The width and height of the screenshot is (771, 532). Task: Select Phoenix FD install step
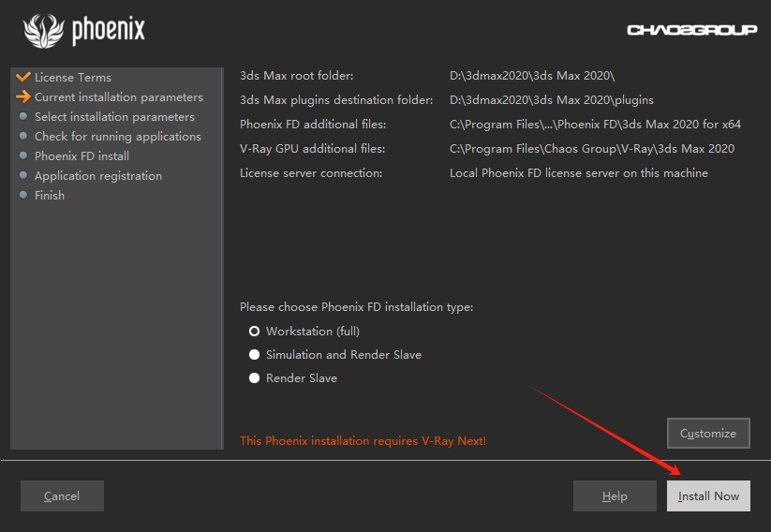82,155
